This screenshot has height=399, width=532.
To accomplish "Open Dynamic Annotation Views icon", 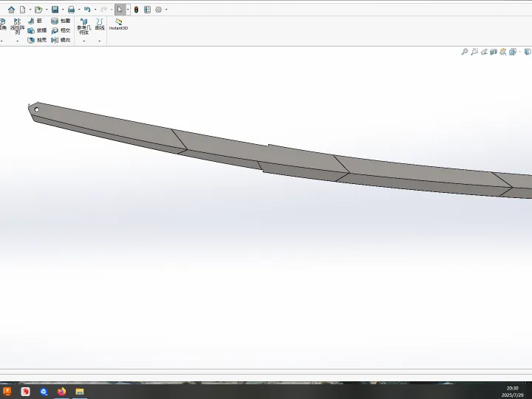I will 503,52.
